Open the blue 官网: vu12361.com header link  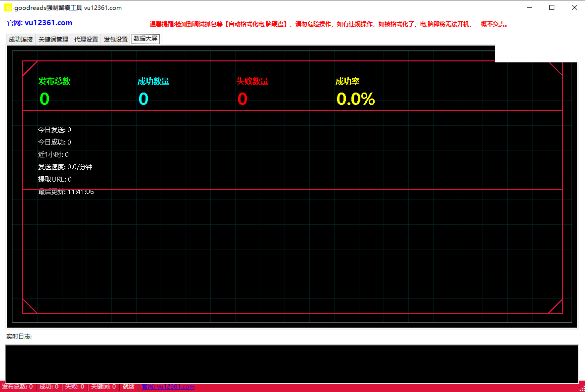coord(40,23)
